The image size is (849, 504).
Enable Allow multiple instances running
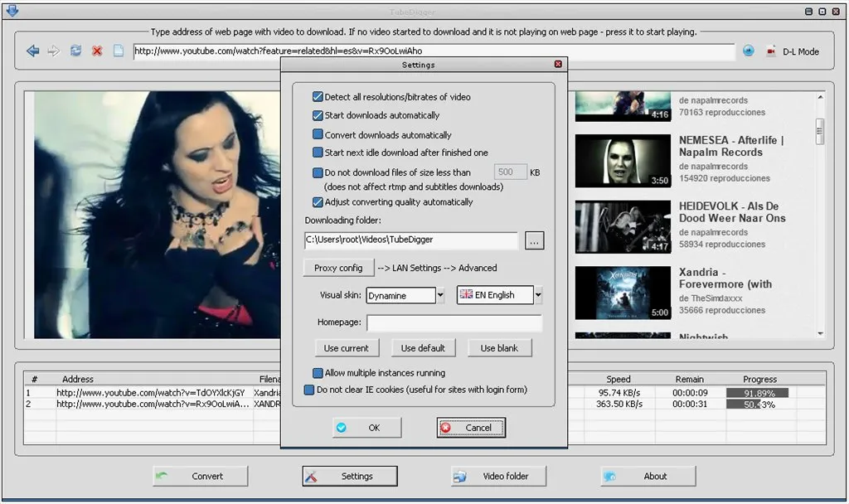(x=318, y=373)
